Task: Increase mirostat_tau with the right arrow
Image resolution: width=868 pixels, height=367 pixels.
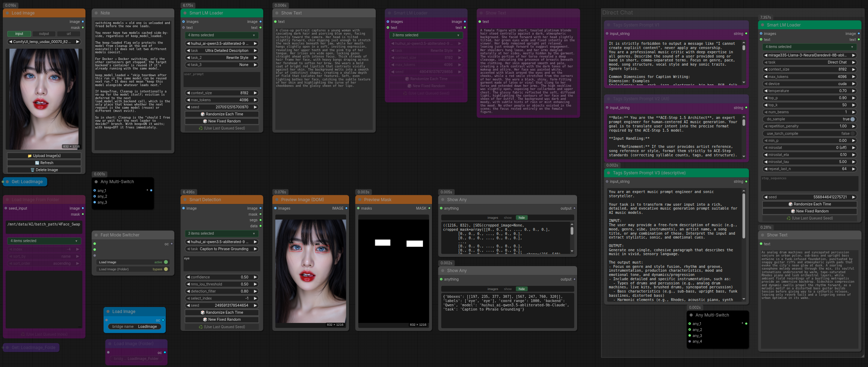Action: (x=854, y=162)
